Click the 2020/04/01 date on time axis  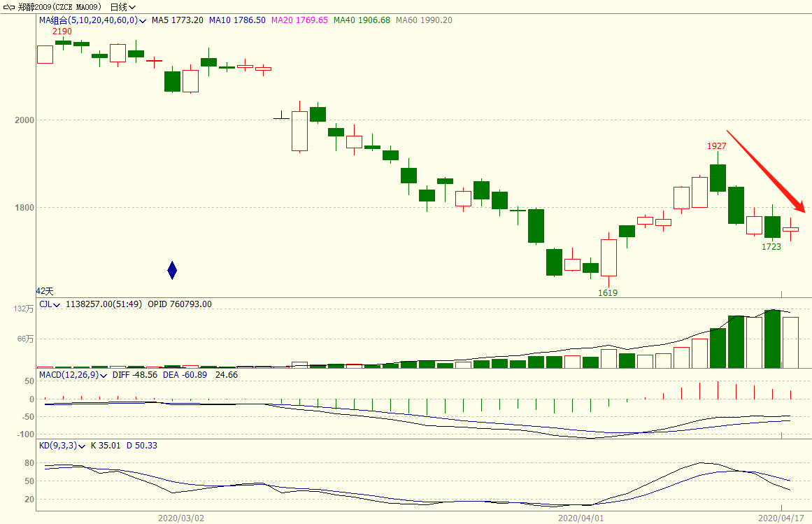coord(580,518)
